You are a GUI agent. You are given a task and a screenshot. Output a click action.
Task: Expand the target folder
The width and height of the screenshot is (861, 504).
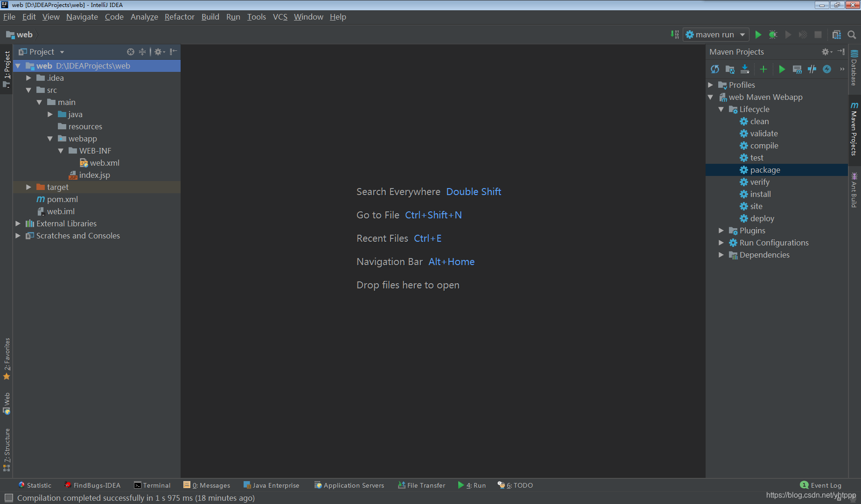[29, 187]
